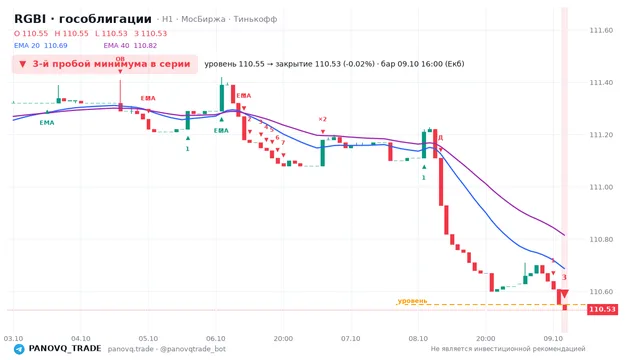Click the "06.10" date axis label
The image size is (640, 360).
pos(216,338)
